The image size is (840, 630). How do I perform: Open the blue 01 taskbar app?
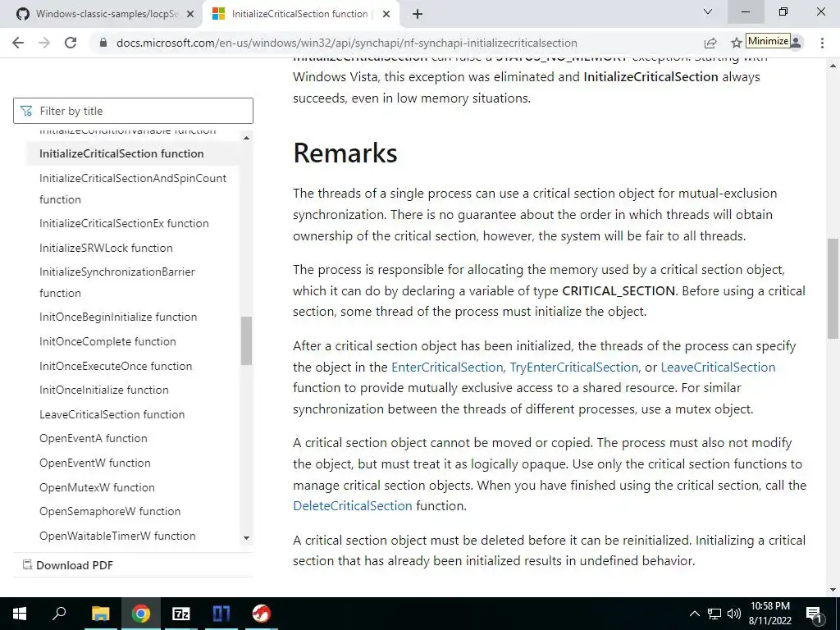tap(221, 614)
